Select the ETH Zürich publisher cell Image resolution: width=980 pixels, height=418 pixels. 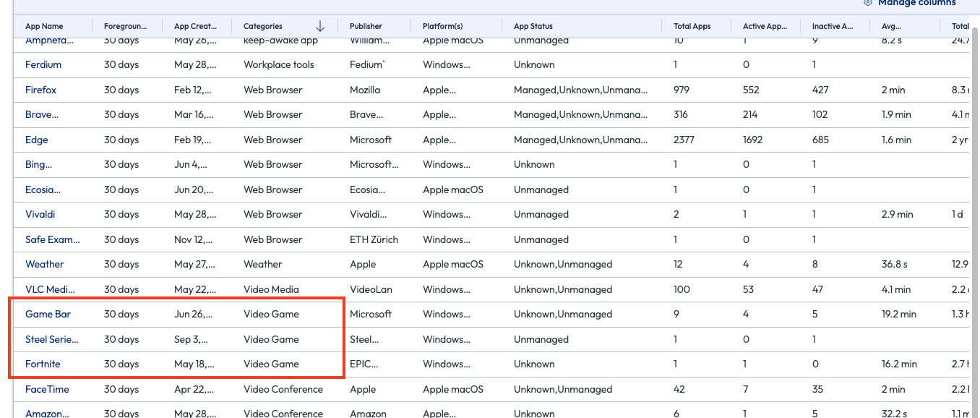tap(374, 240)
